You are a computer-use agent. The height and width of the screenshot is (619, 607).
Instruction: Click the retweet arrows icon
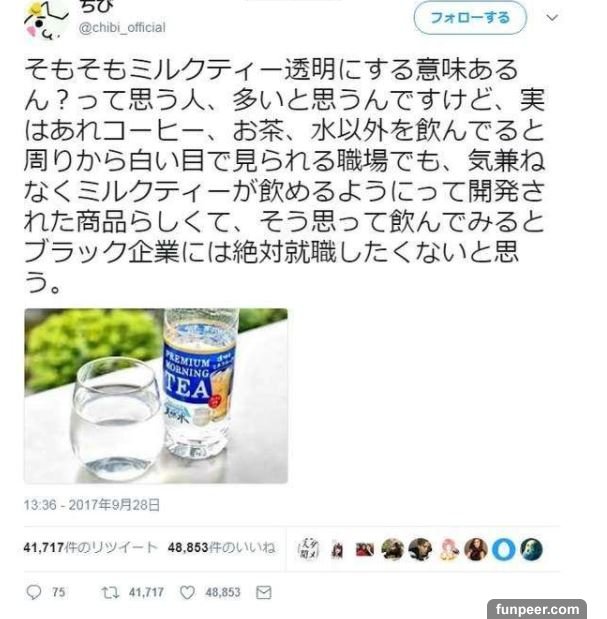[110, 592]
